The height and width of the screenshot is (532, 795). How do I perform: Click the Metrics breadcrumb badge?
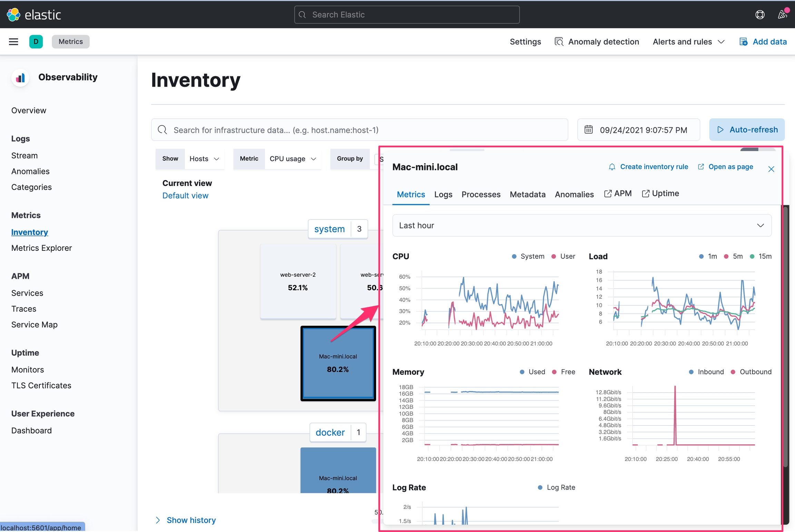[71, 42]
